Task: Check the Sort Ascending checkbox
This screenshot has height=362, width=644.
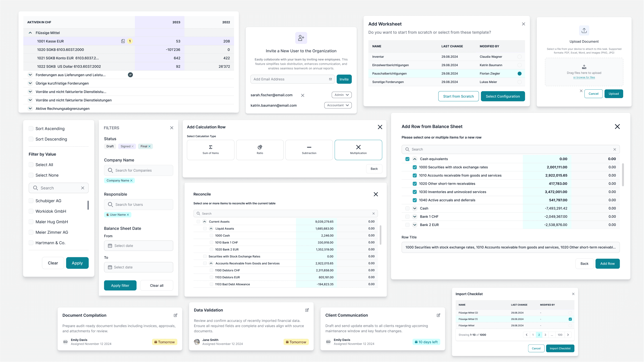Action: tap(31, 129)
